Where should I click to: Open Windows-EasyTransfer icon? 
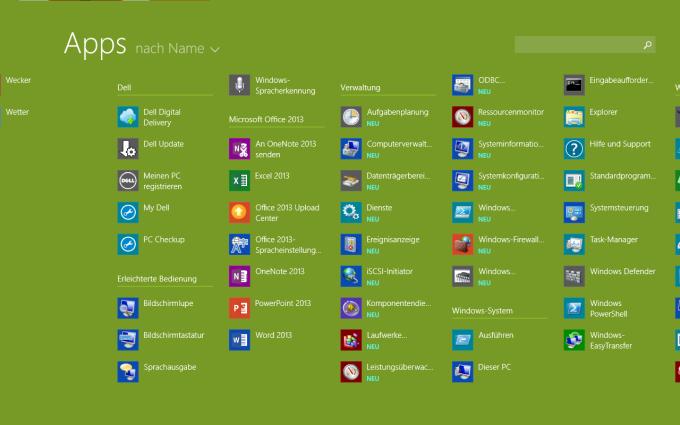(x=574, y=340)
